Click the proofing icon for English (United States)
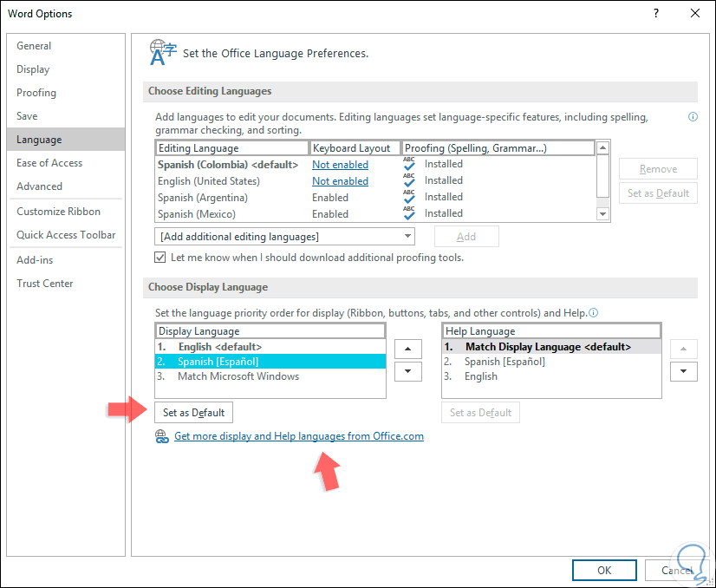This screenshot has height=588, width=716. pyautogui.click(x=408, y=180)
